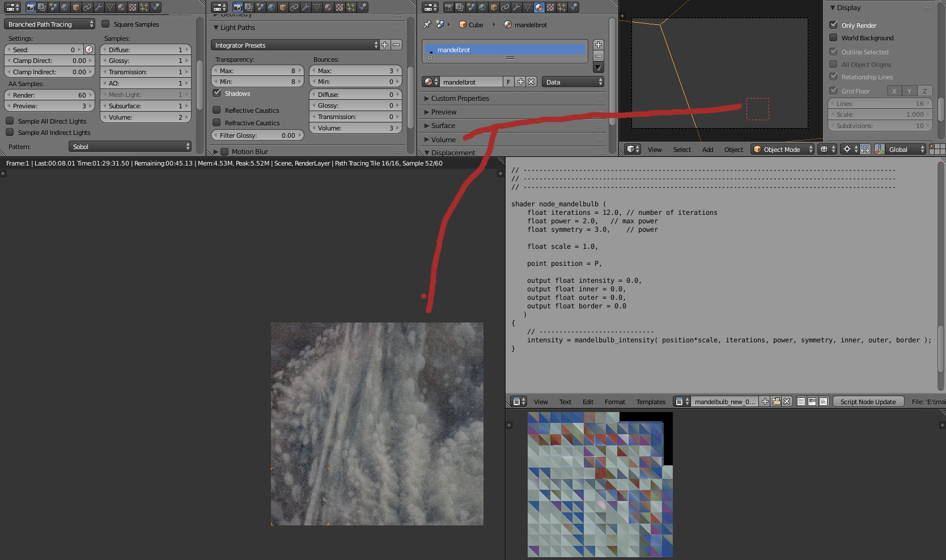The width and height of the screenshot is (946, 560).
Task: Enable Reflective Caustics option
Action: coord(217,111)
